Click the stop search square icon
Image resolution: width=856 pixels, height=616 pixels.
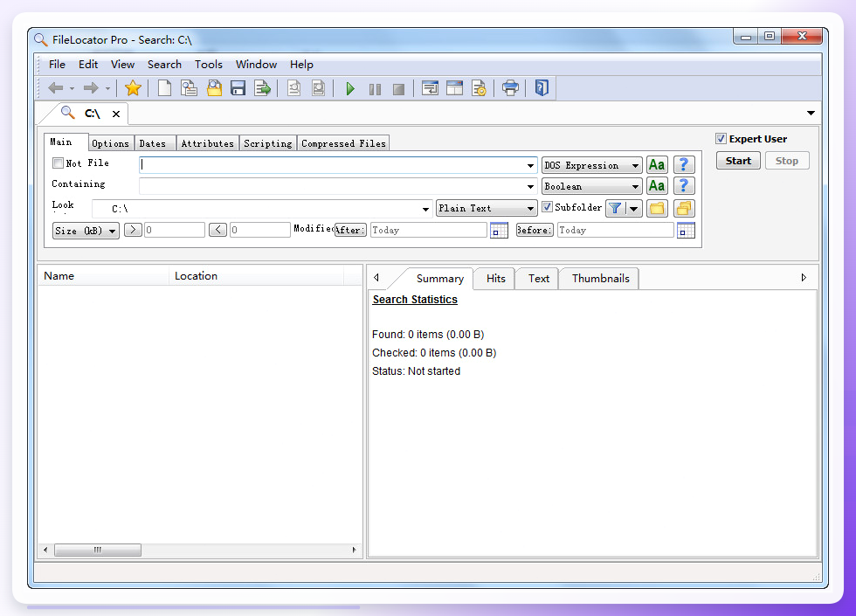coord(399,89)
